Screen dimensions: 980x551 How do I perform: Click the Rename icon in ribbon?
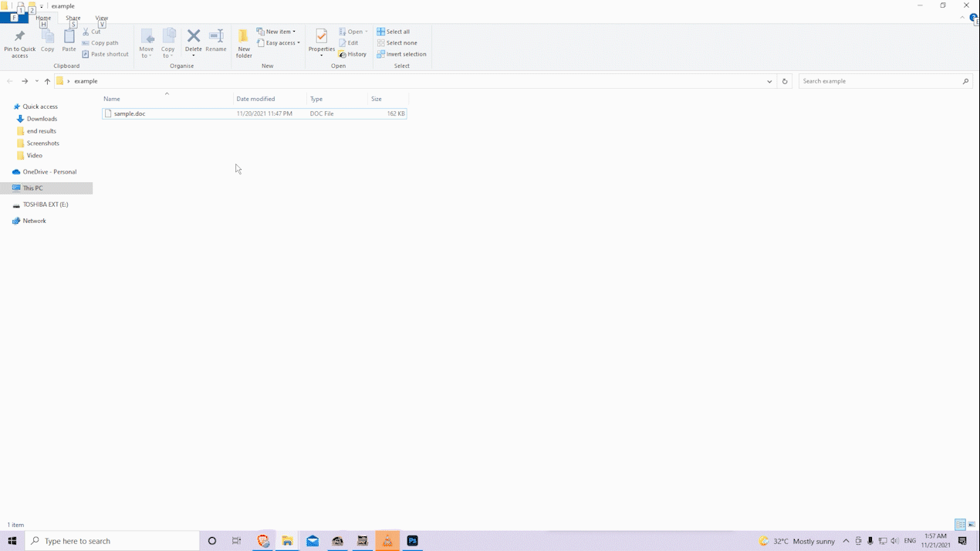pos(216,41)
